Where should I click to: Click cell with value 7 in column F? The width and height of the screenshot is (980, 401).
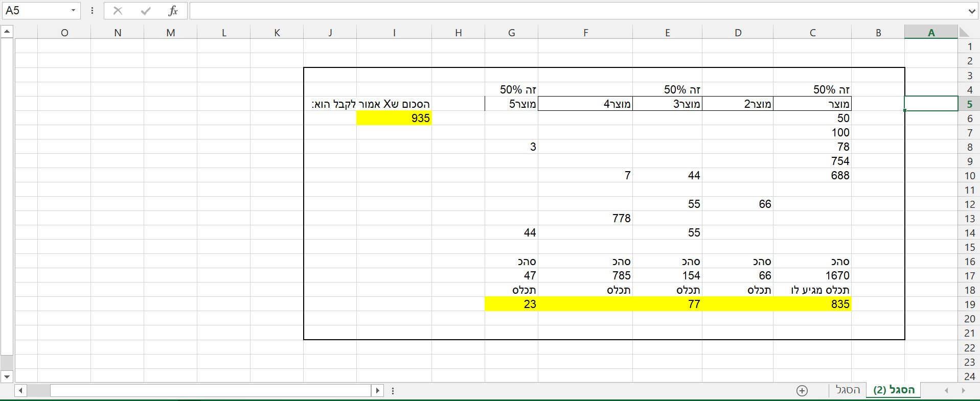[585, 175]
